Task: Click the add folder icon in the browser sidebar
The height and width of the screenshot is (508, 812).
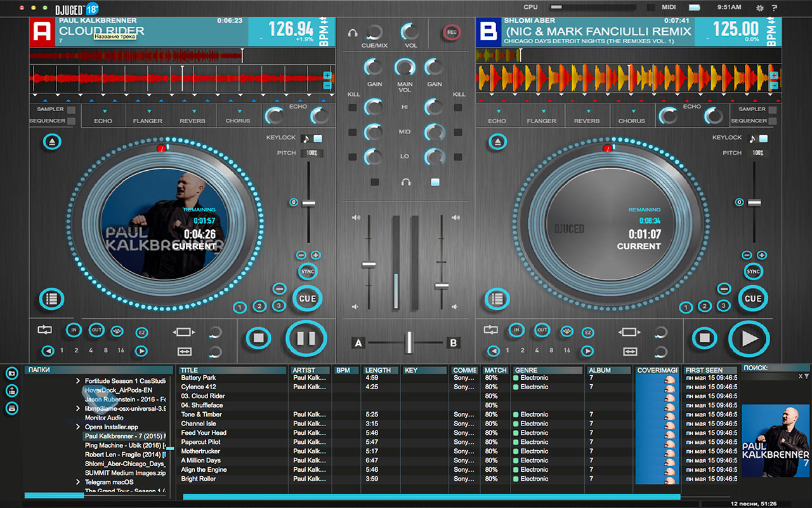Action: tap(11, 373)
